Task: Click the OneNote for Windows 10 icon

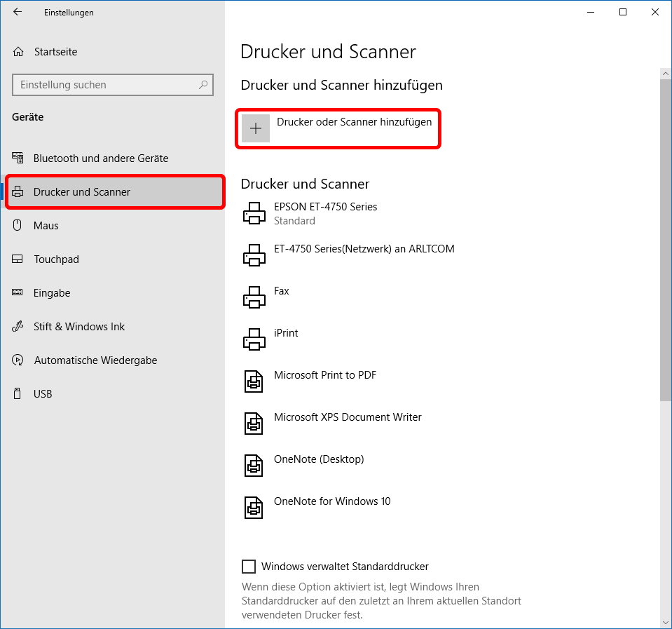Action: (x=254, y=508)
